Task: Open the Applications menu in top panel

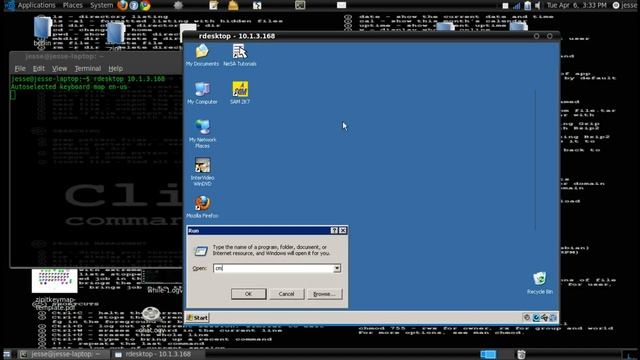Action: (36, 5)
